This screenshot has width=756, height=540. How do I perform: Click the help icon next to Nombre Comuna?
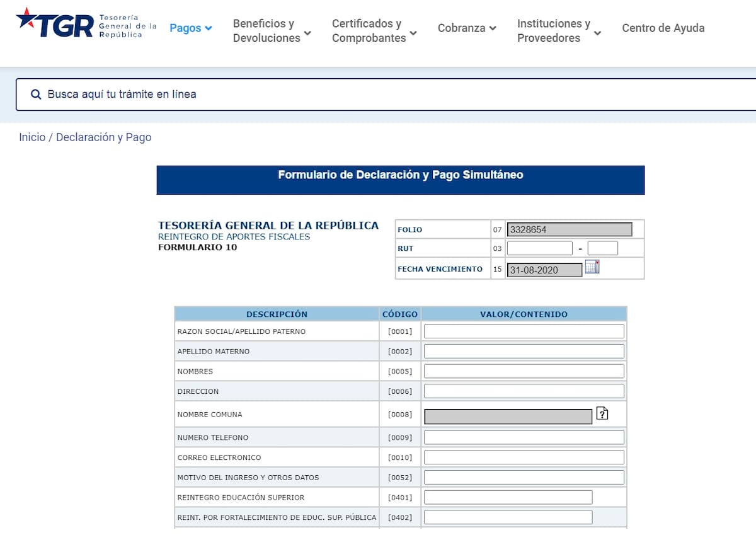coord(602,413)
